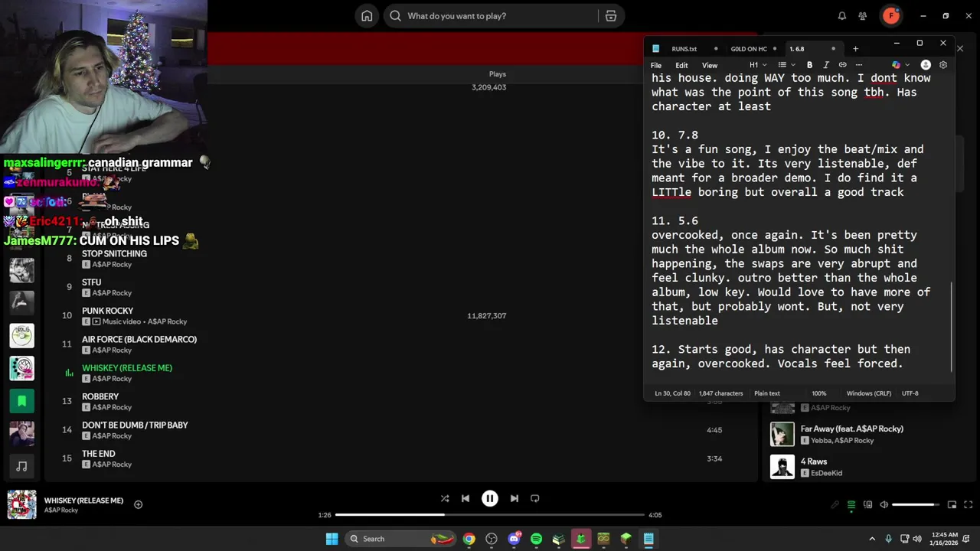The width and height of the screenshot is (980, 551).
Task: Open Notepad settings gear
Action: click(943, 65)
